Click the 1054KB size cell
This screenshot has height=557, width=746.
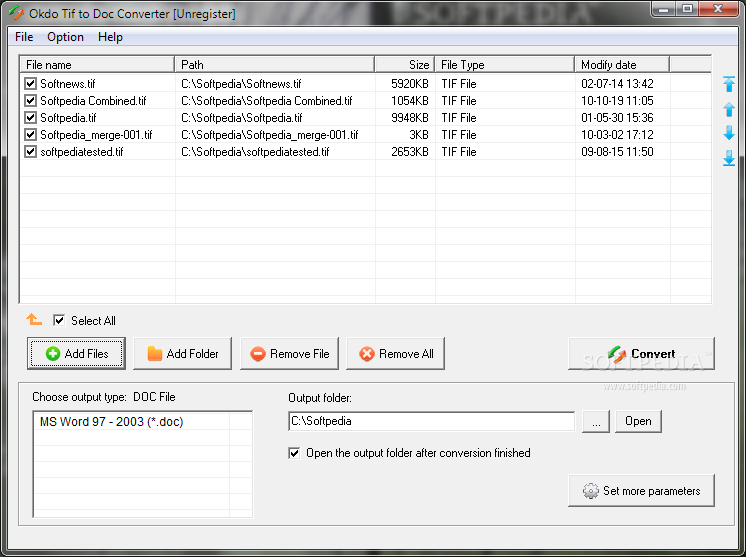410,101
